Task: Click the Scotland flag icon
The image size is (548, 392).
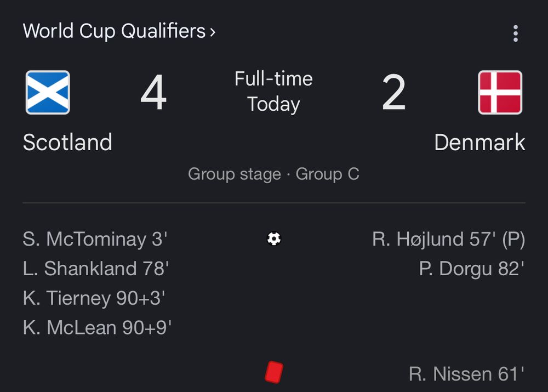Action: (x=48, y=92)
